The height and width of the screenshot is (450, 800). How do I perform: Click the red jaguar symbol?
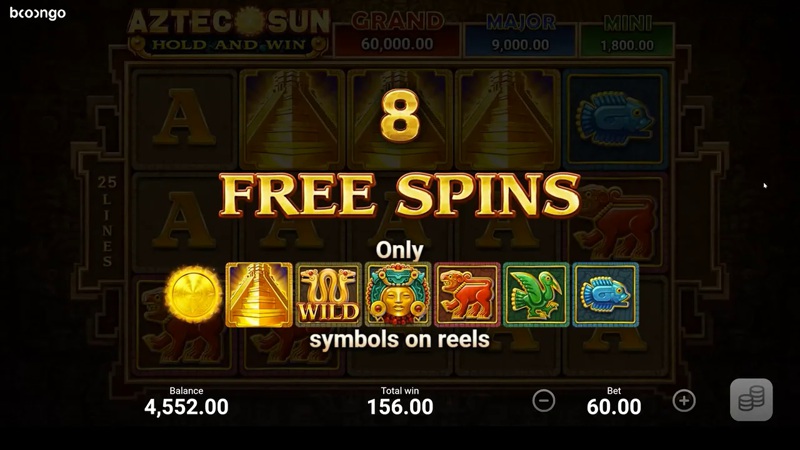(x=467, y=295)
